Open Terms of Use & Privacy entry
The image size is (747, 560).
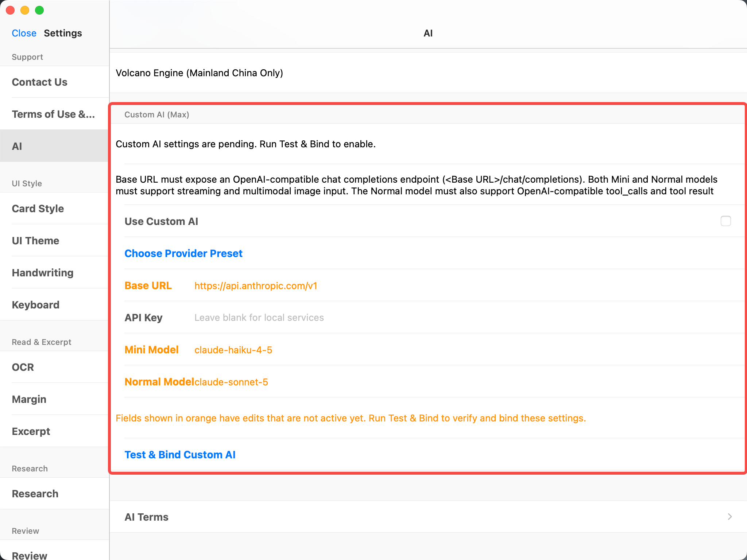coord(55,114)
